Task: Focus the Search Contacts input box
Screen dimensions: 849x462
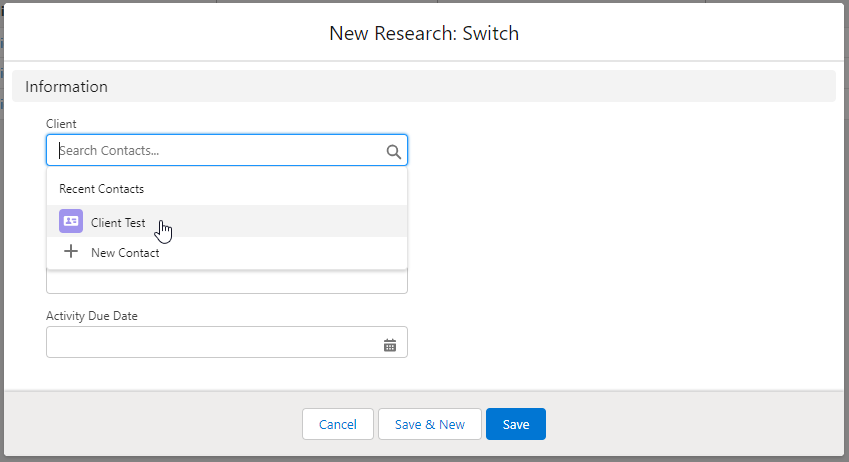Action: pos(215,151)
